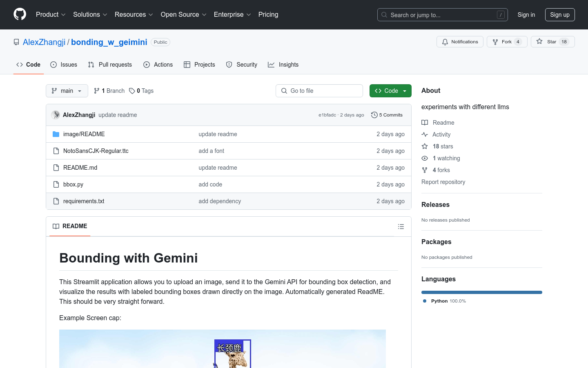Viewport: 588px width, 368px height.
Task: Switch to the Issues tab
Action: (x=64, y=65)
